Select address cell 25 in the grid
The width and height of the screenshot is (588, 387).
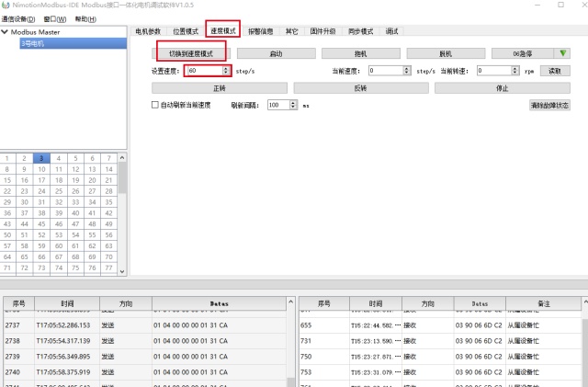58,191
